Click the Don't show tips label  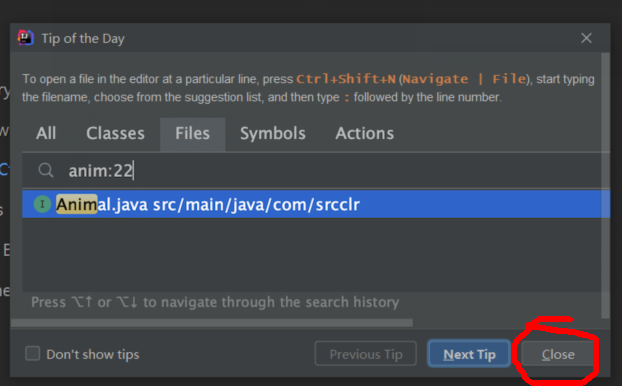coord(93,354)
